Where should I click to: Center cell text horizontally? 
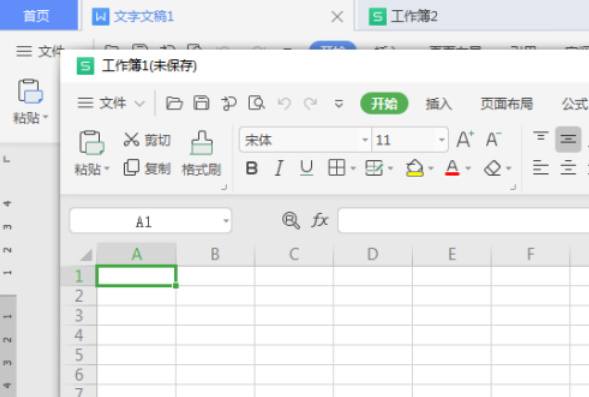568,168
